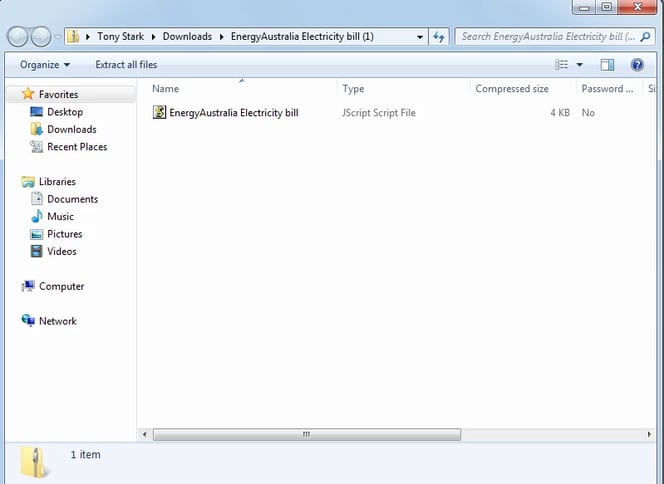Select Music library in sidebar
The image size is (664, 484).
coord(60,216)
